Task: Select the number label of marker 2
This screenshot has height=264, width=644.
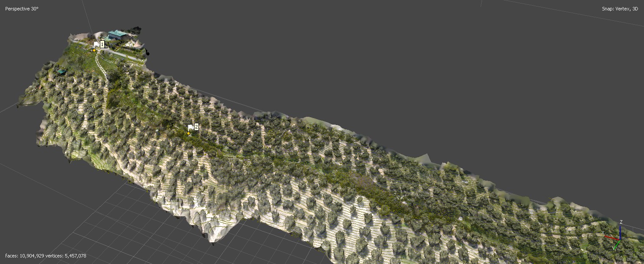Action: pyautogui.click(x=196, y=127)
